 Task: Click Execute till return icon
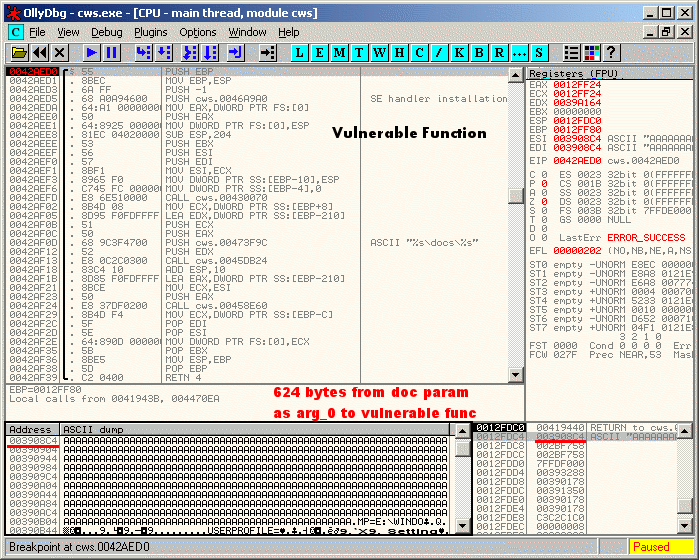(x=235, y=53)
